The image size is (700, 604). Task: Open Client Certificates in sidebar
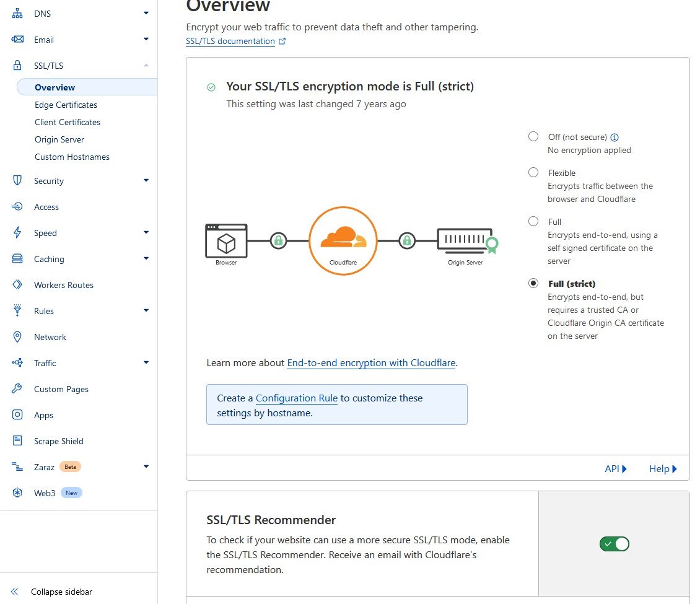point(68,122)
